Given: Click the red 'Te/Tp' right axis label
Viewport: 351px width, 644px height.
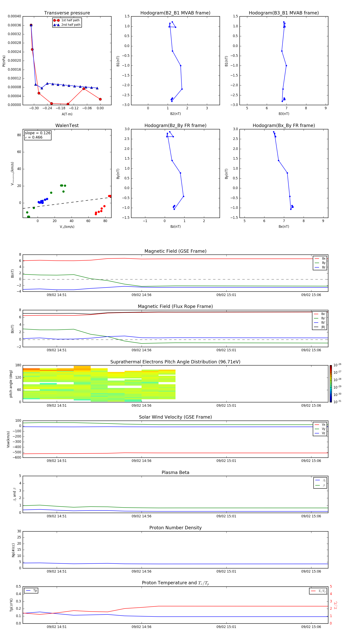Looking at the screenshot, I should pyautogui.click(x=336, y=605).
